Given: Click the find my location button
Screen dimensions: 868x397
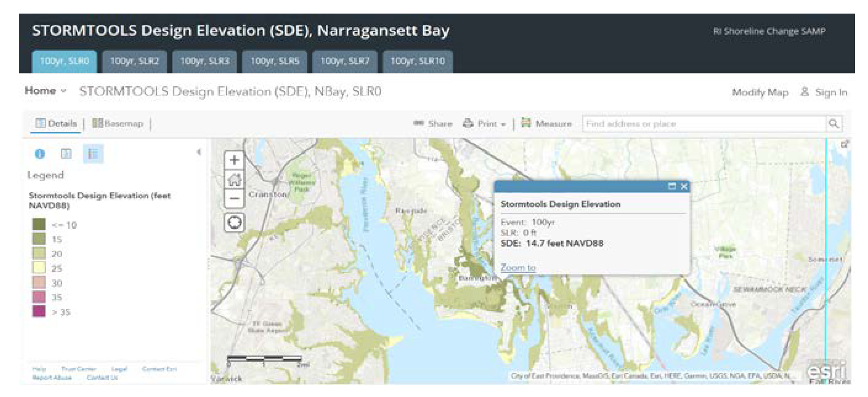Looking at the screenshot, I should (x=235, y=222).
